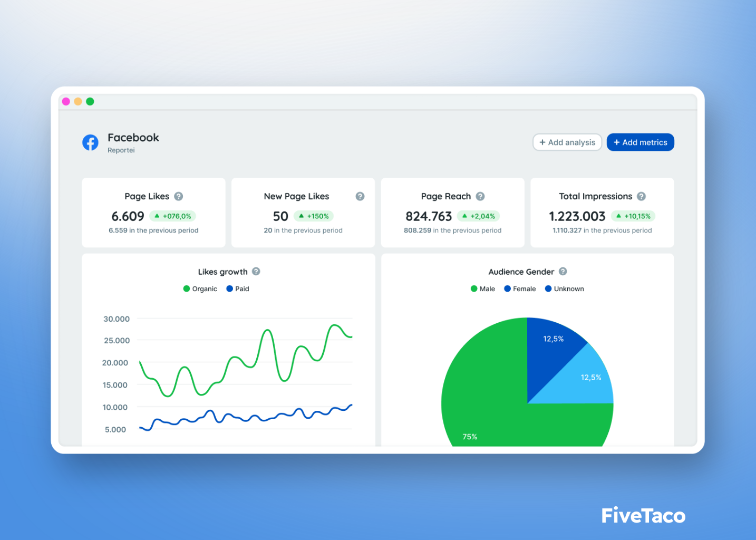Click the green up-arrow beside +10,15%
The height and width of the screenshot is (540, 756).
[619, 216]
